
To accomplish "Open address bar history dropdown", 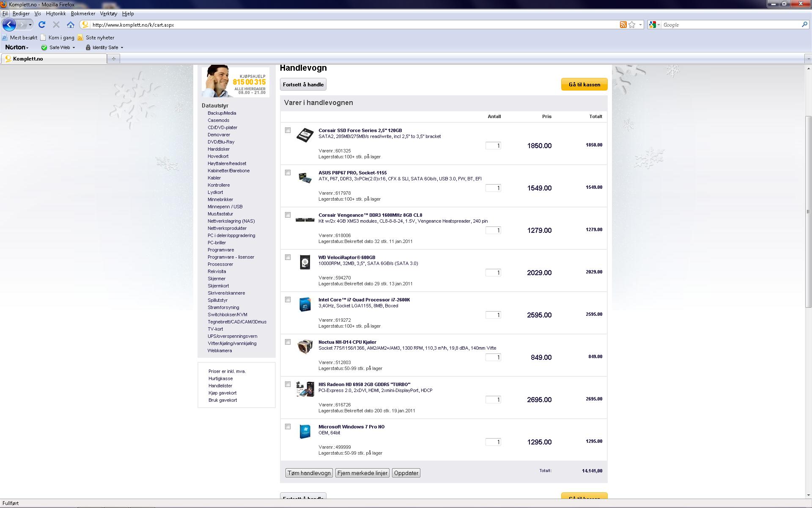I will tap(640, 25).
